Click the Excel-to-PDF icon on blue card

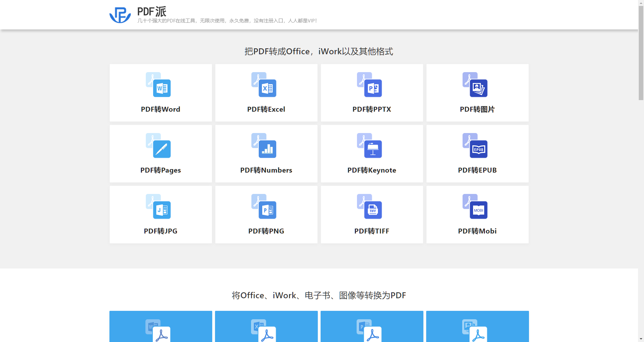264,330
